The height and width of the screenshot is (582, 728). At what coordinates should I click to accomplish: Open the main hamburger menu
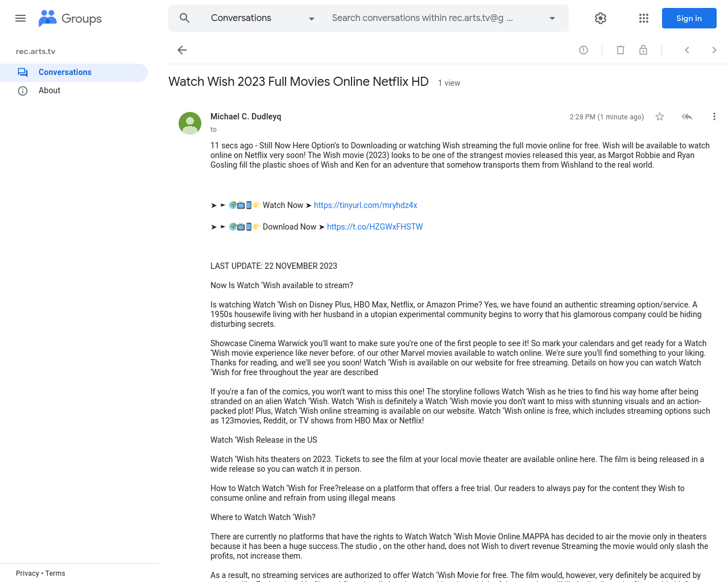pyautogui.click(x=20, y=18)
